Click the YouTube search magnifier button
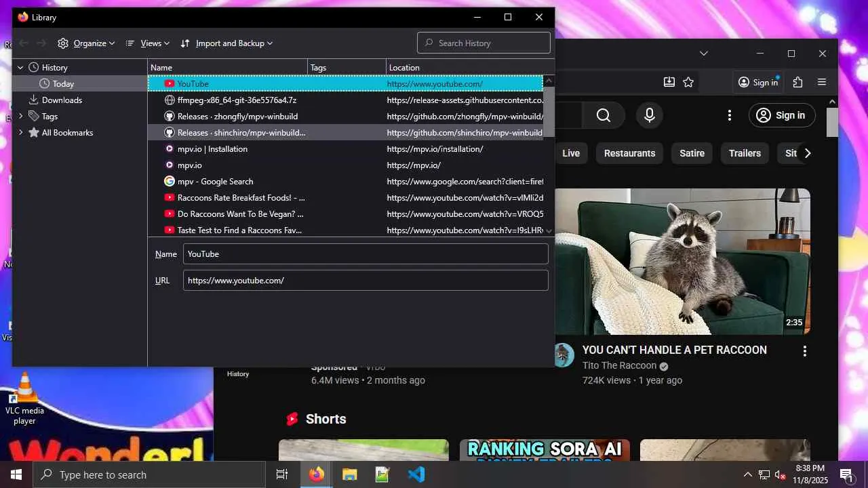 pos(604,115)
